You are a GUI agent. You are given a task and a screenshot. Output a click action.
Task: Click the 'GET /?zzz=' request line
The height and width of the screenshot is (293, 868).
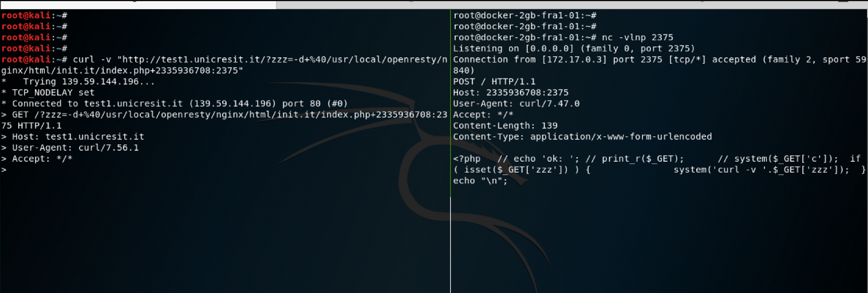point(225,114)
